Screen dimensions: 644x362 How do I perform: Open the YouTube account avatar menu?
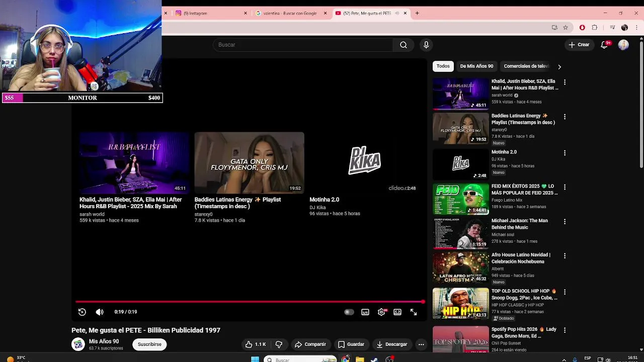click(x=623, y=45)
